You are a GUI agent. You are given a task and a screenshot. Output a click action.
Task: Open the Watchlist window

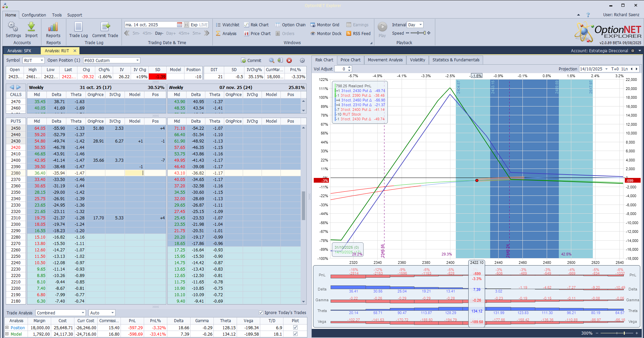coord(228,25)
